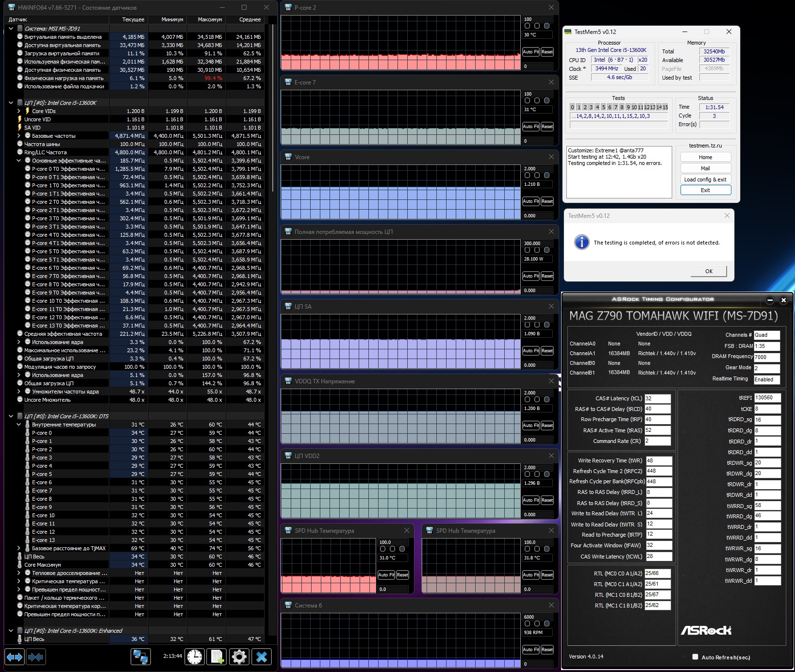Expand the Core VIDs tree row

[19, 111]
